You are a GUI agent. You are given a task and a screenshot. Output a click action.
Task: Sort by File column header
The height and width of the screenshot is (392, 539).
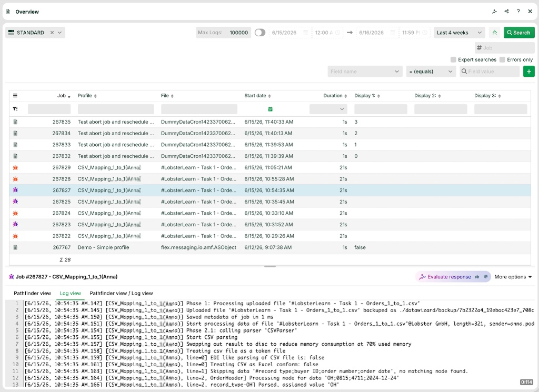click(167, 96)
